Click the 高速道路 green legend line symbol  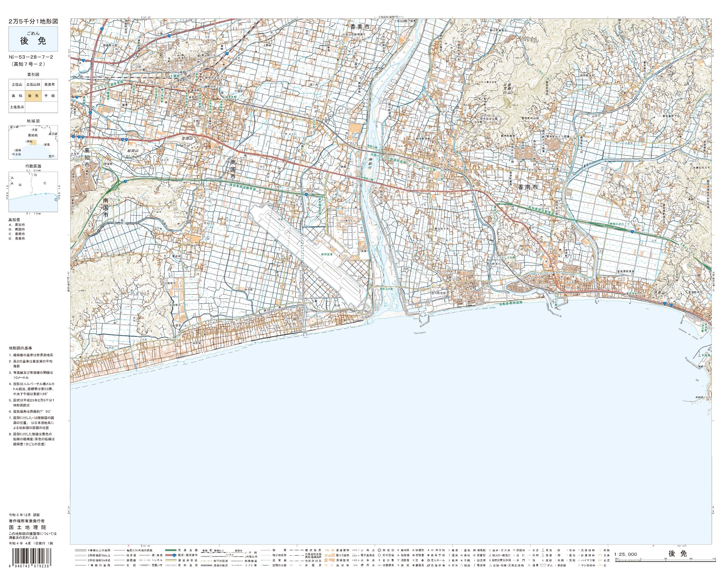pyautogui.click(x=171, y=550)
